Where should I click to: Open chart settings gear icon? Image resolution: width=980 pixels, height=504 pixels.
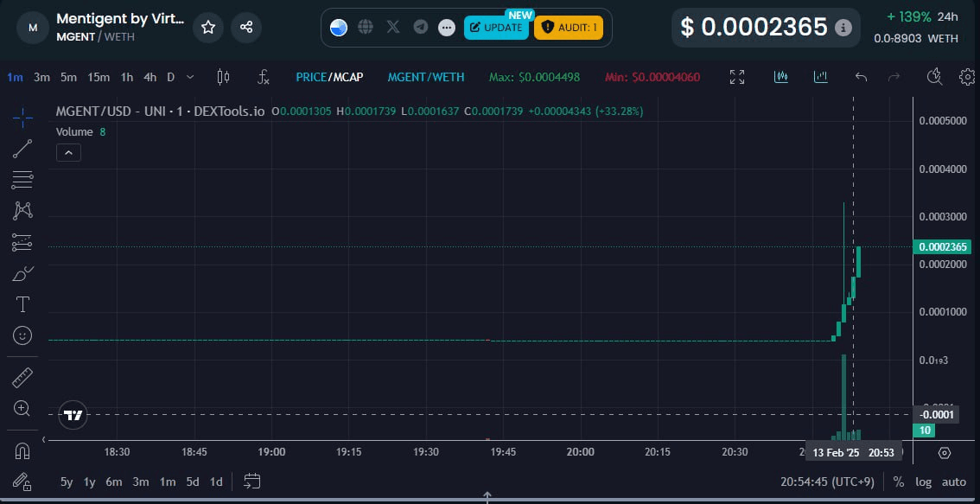pyautogui.click(x=967, y=77)
